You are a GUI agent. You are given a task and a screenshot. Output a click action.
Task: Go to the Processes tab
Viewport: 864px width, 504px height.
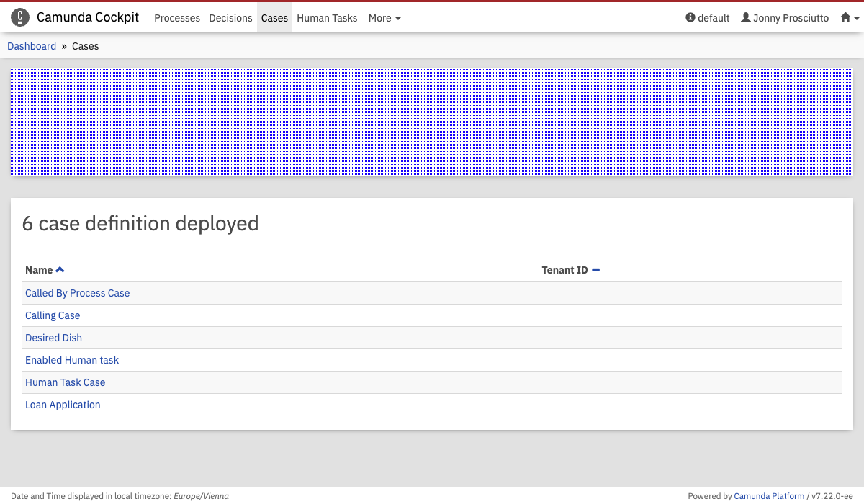pyautogui.click(x=177, y=18)
